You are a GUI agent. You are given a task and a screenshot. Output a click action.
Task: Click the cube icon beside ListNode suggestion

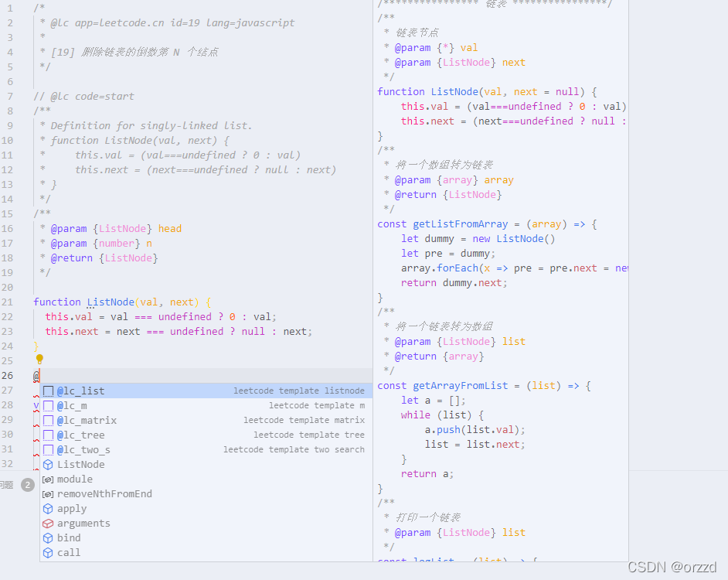[x=48, y=464]
